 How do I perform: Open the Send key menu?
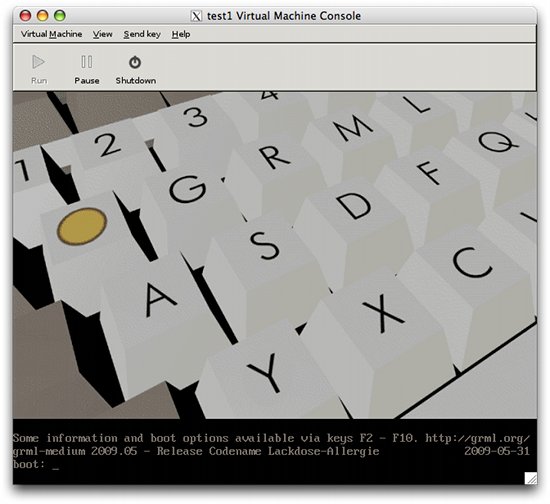coord(142,34)
